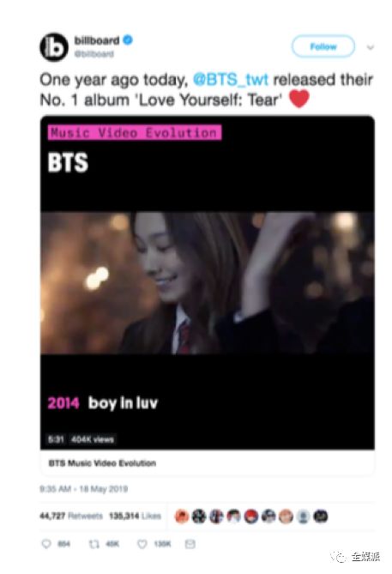Click the first liker's avatar
Image resolution: width=392 pixels, height=574 pixels.
182,517
